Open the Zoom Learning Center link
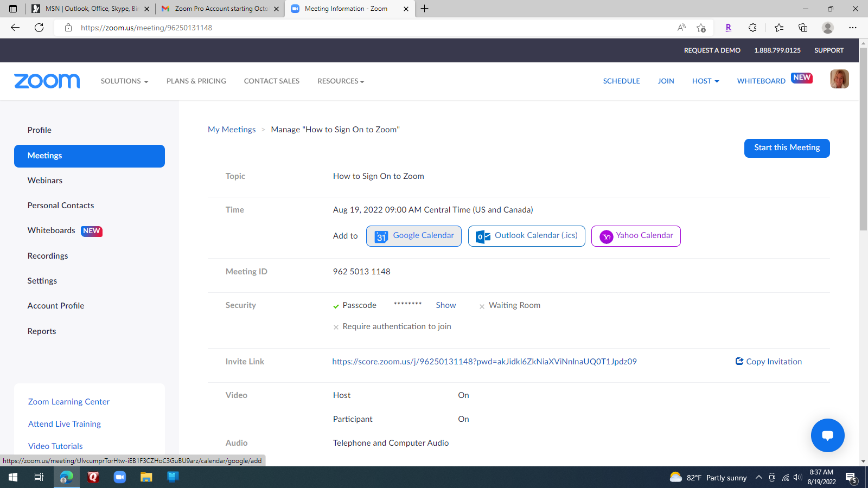The image size is (868, 488). pos(69,402)
